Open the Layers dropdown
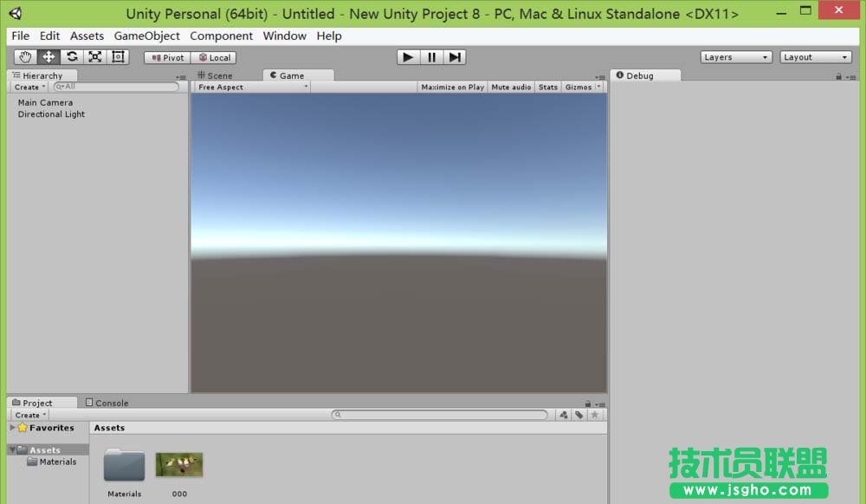 [x=736, y=57]
